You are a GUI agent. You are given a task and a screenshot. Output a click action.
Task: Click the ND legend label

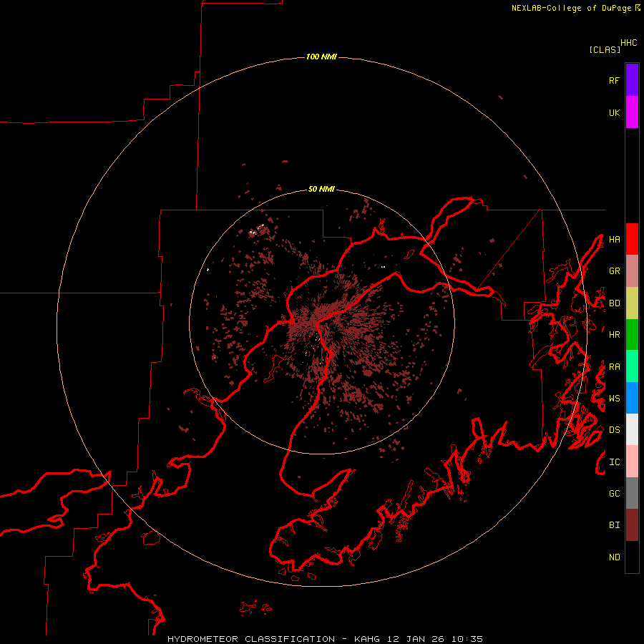point(614,557)
